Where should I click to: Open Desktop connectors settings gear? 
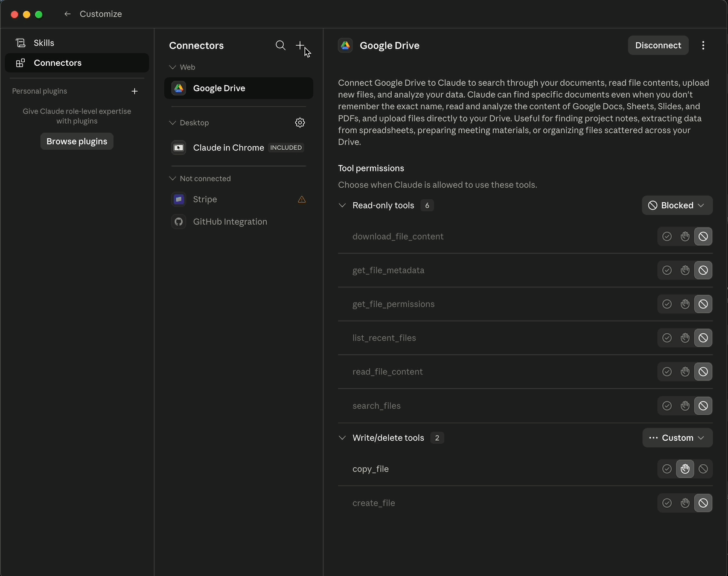point(300,123)
